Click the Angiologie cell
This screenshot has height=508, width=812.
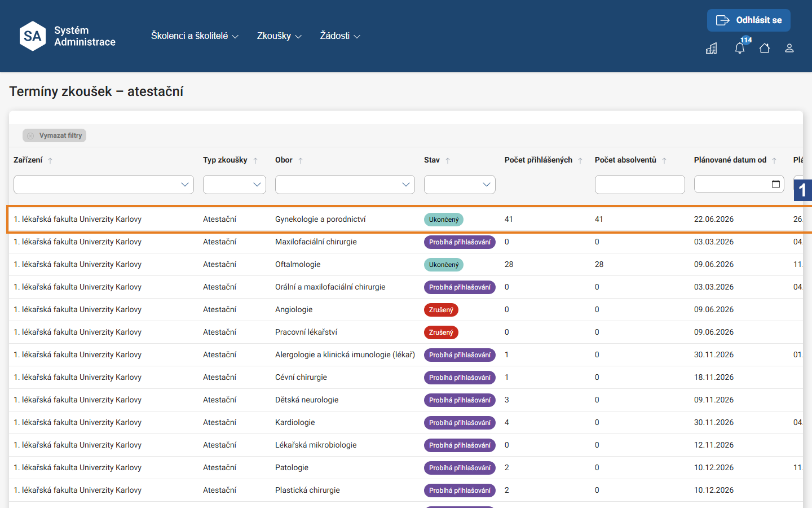(294, 309)
